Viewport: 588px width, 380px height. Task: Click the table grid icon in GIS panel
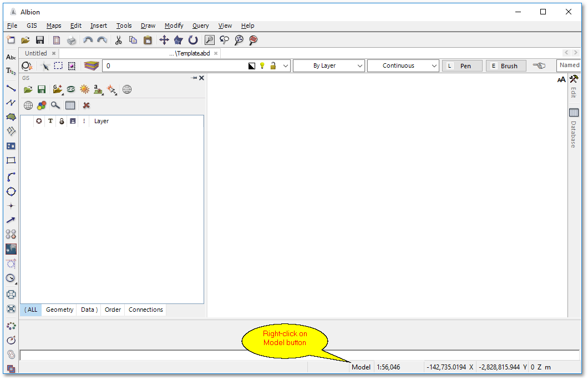(x=70, y=105)
